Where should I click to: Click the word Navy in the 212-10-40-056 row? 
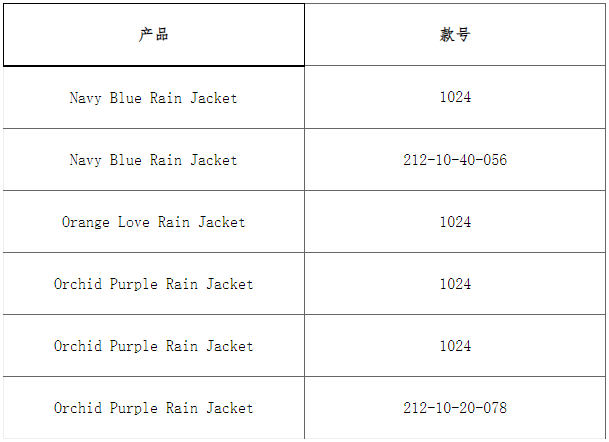tap(86, 160)
